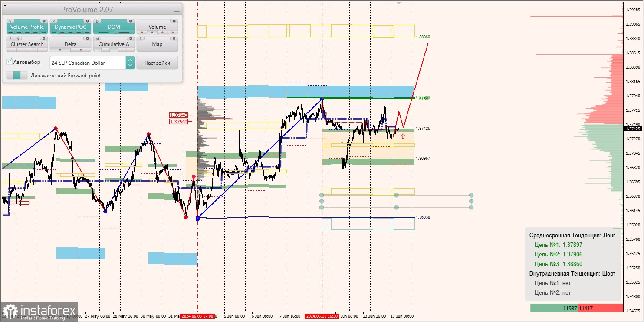
Task: Click the 1.36957 level label
Action: point(423,159)
